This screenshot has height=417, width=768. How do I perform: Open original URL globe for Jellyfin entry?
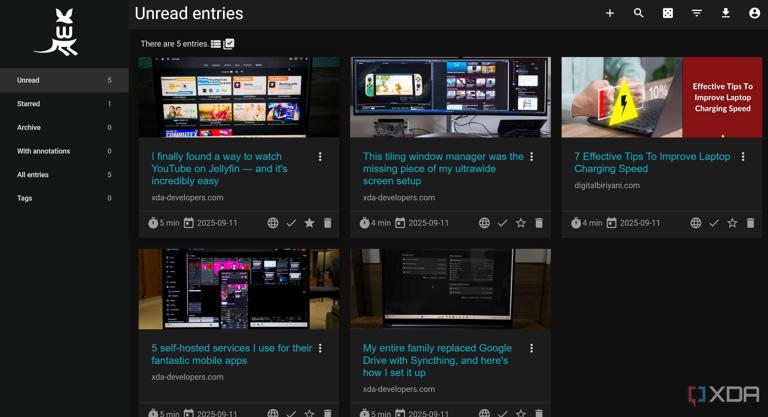pos(273,223)
